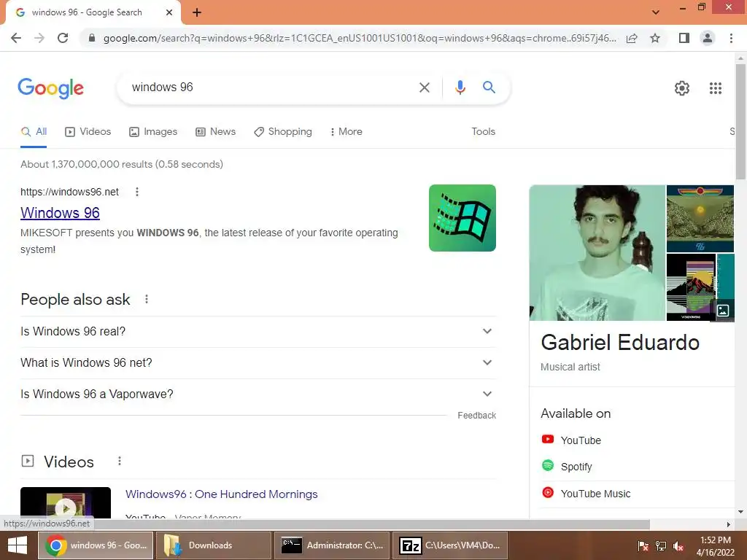Go back to the previous page
Viewport: 747px width, 560px height.
click(x=16, y=38)
